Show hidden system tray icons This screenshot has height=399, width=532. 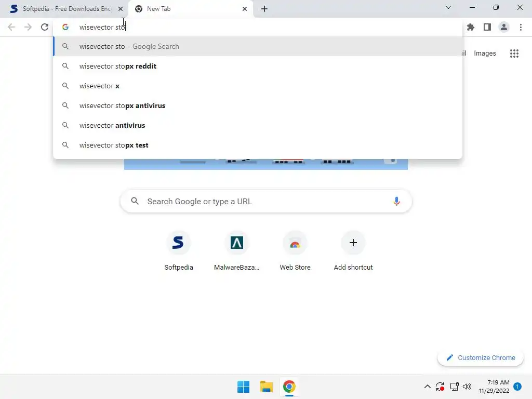(x=427, y=387)
